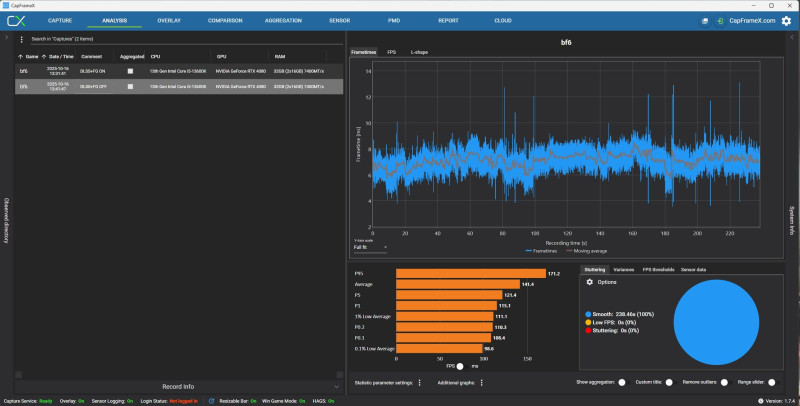Click the CapFrameX logo icon
The height and width of the screenshot is (406, 800).
click(15, 20)
